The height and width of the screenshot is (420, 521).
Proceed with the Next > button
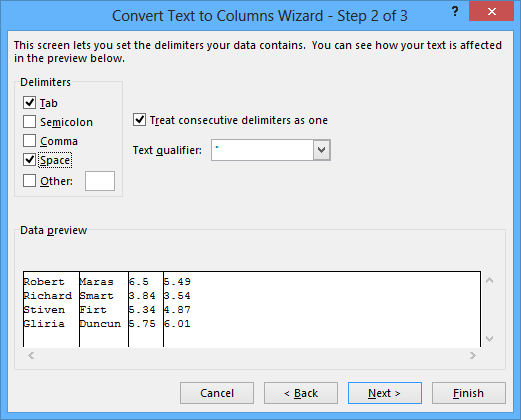[x=385, y=393]
